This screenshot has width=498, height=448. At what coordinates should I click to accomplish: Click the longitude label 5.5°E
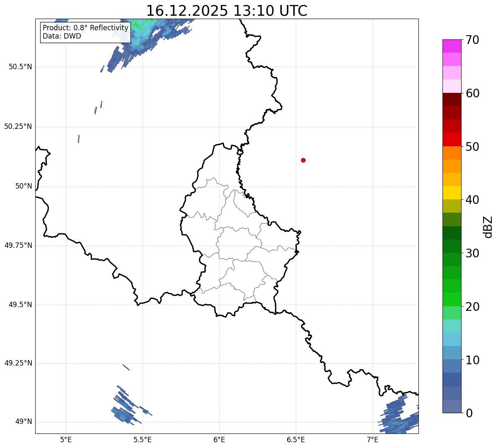[143, 439]
